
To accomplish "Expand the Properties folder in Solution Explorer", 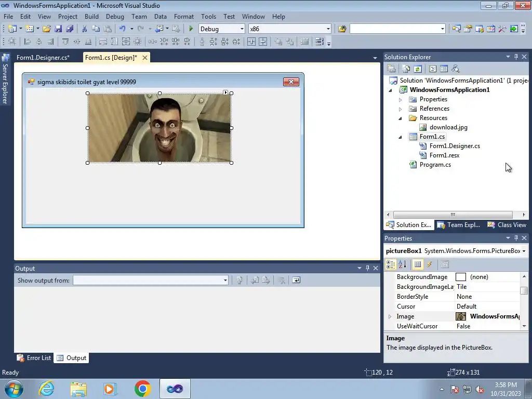I will [x=401, y=100].
